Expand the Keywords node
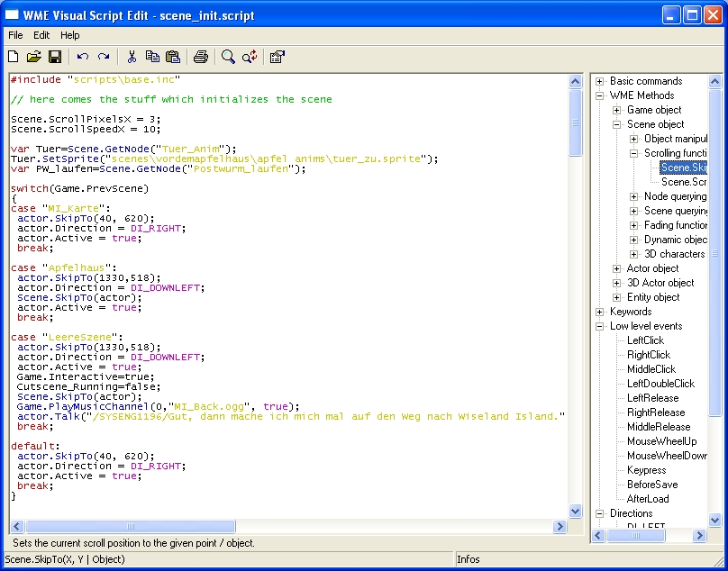Image resolution: width=728 pixels, height=571 pixels. [x=599, y=312]
